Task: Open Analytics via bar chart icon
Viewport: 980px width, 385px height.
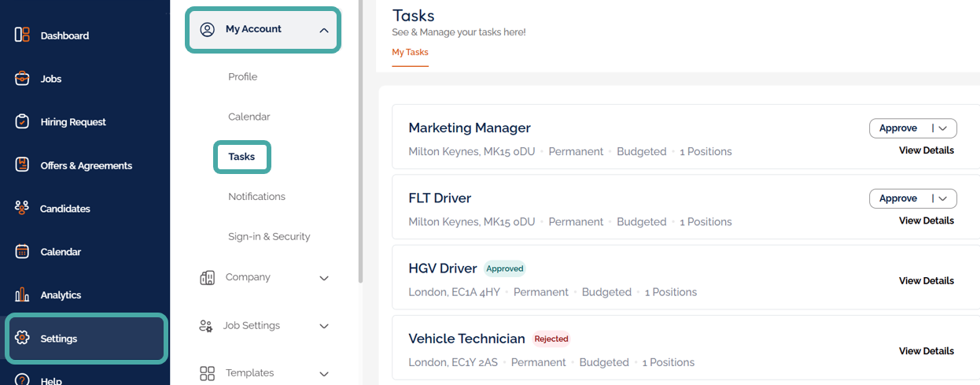Action: coord(22,295)
